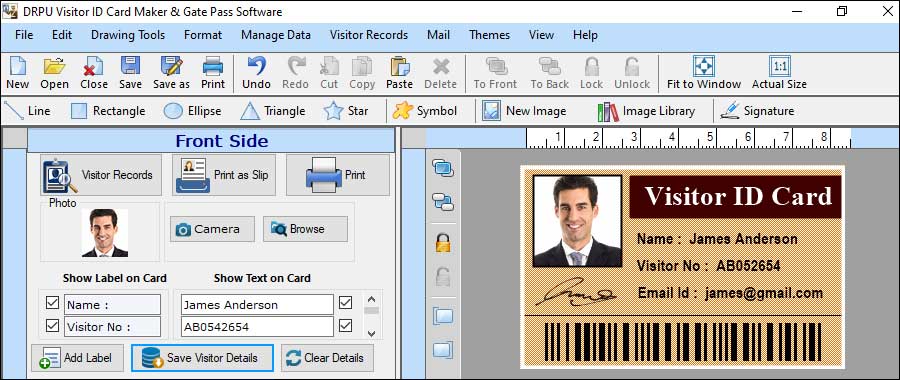Click the field list scroll up arrow
900x380 pixels.
pos(371,300)
